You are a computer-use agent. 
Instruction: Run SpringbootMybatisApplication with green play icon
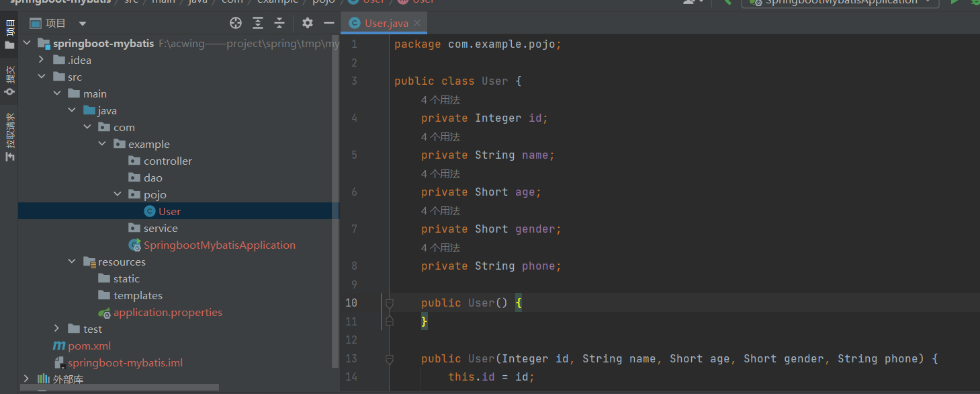point(954,3)
